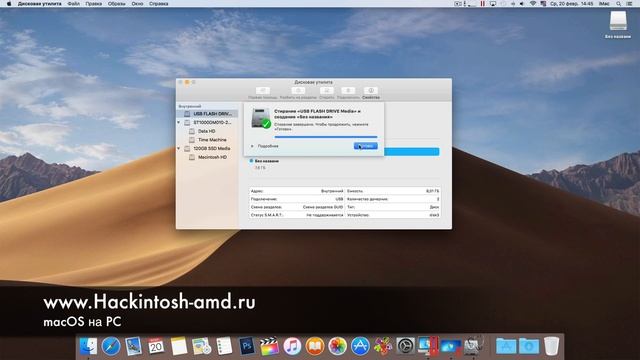Open Notification Center list icon
Screen dimensions: 640x360
click(630, 4)
